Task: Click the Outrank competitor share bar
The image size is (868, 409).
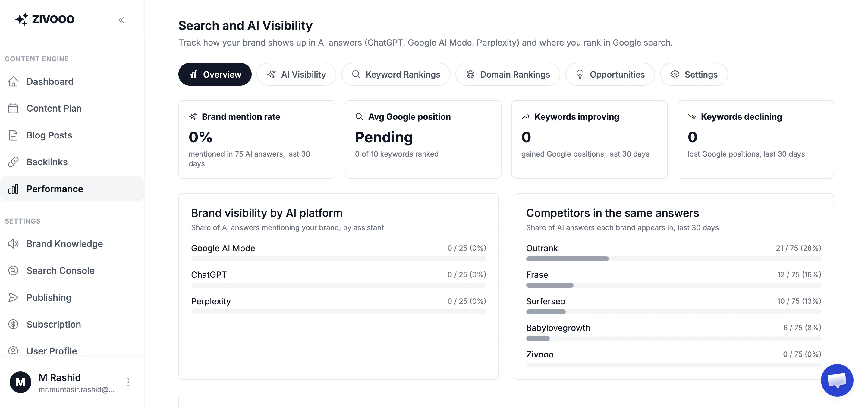Action: click(673, 259)
